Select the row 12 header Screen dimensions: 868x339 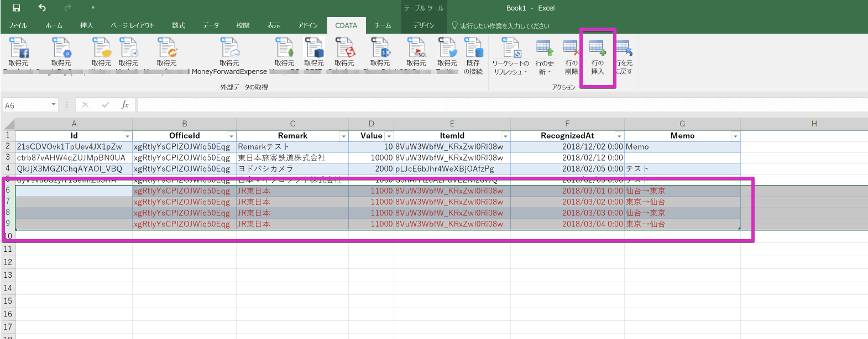8,262
